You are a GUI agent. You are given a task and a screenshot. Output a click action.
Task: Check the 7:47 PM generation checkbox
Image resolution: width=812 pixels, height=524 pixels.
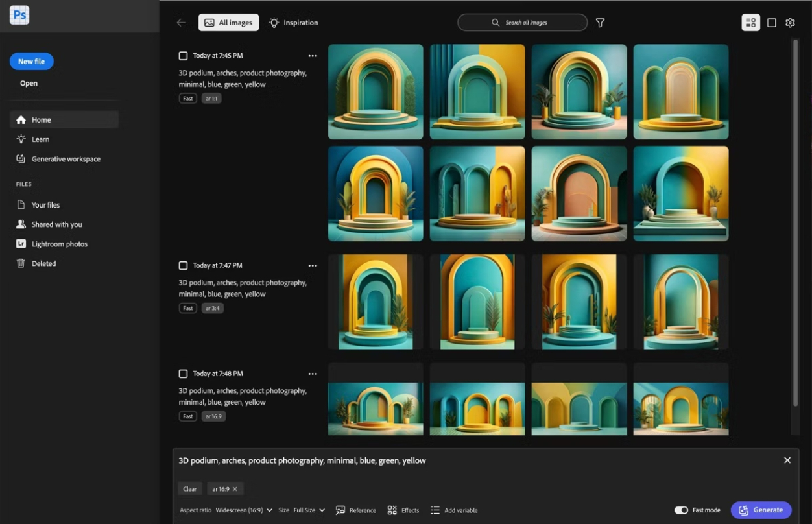coord(183,266)
